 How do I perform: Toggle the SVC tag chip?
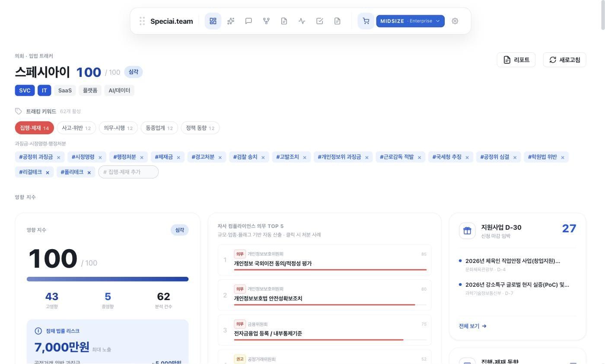tap(25, 90)
